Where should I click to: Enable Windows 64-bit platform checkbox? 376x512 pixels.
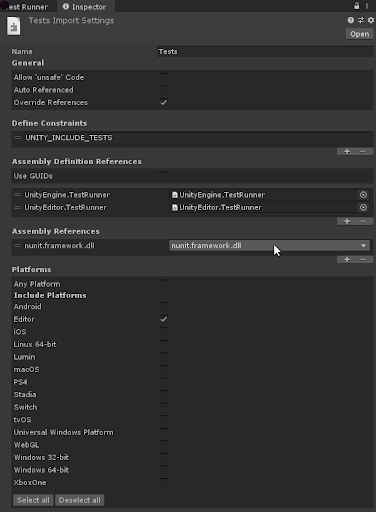(x=164, y=470)
